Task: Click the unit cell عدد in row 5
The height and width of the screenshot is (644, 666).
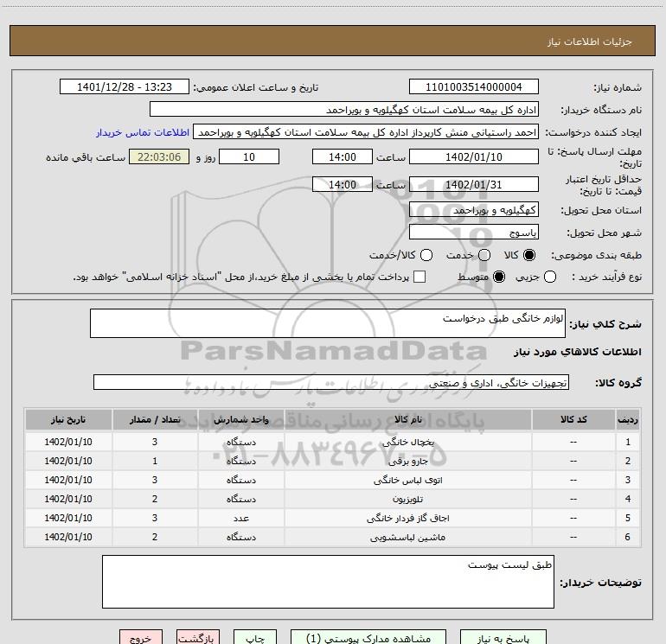Action: [x=240, y=519]
